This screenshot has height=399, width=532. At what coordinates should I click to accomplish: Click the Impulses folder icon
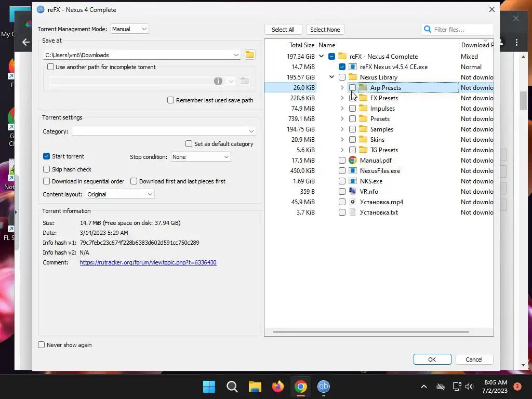[x=363, y=108]
